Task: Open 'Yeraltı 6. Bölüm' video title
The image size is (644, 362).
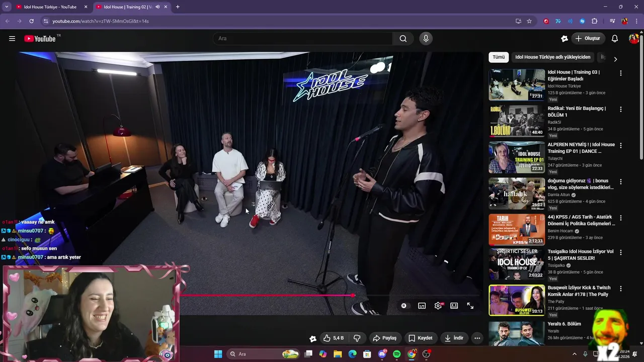Action: point(564,324)
